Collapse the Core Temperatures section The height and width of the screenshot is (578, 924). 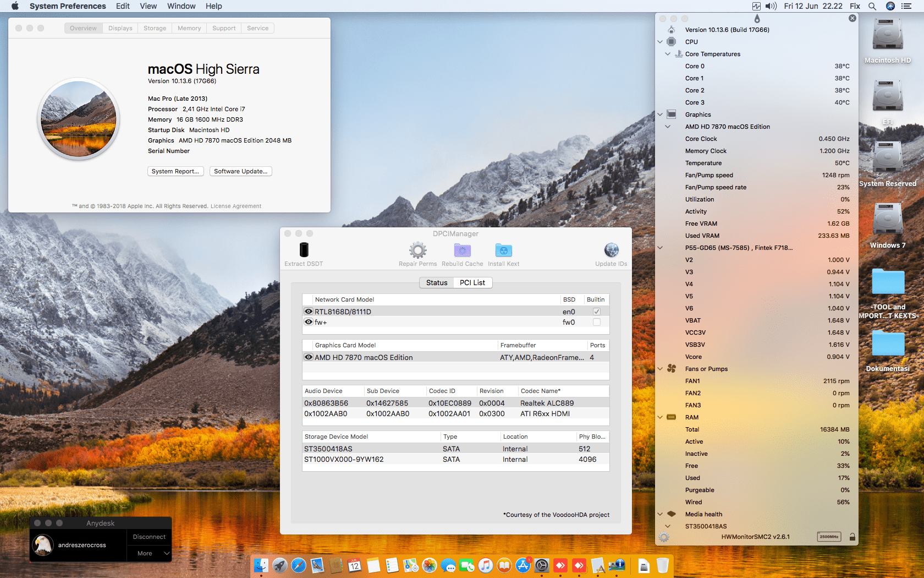pos(667,54)
